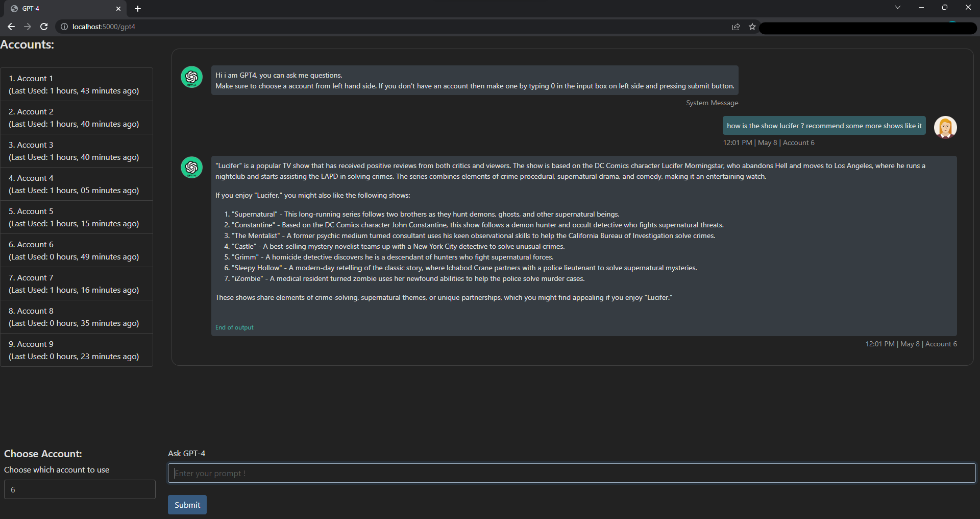Bookmark this page with star icon
Viewport: 980px width, 519px height.
[x=752, y=27]
